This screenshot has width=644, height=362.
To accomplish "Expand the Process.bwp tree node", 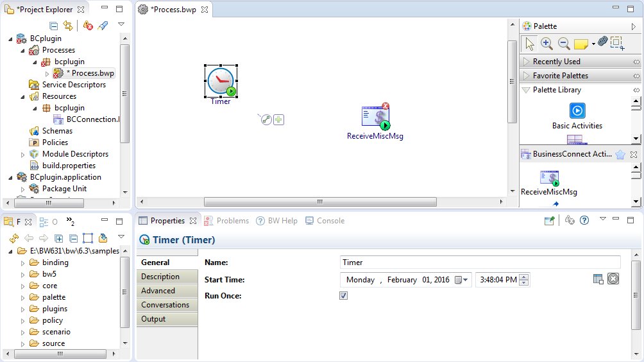I will coord(47,74).
